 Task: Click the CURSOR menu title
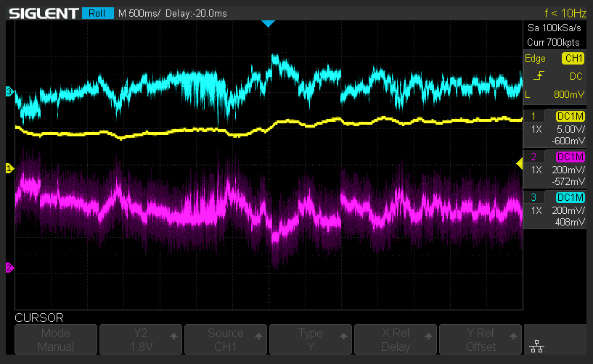(x=39, y=318)
